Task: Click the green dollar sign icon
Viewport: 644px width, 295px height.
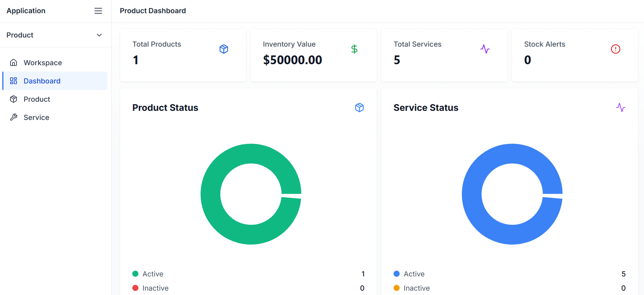Action: (354, 49)
